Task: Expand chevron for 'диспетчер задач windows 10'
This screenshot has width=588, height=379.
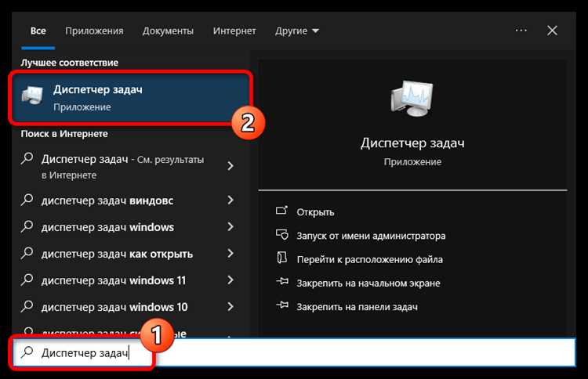Action: 230,307
